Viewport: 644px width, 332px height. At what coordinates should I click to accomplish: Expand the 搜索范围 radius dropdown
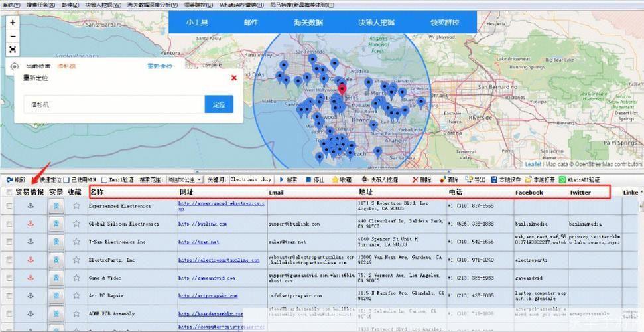[x=200, y=180]
